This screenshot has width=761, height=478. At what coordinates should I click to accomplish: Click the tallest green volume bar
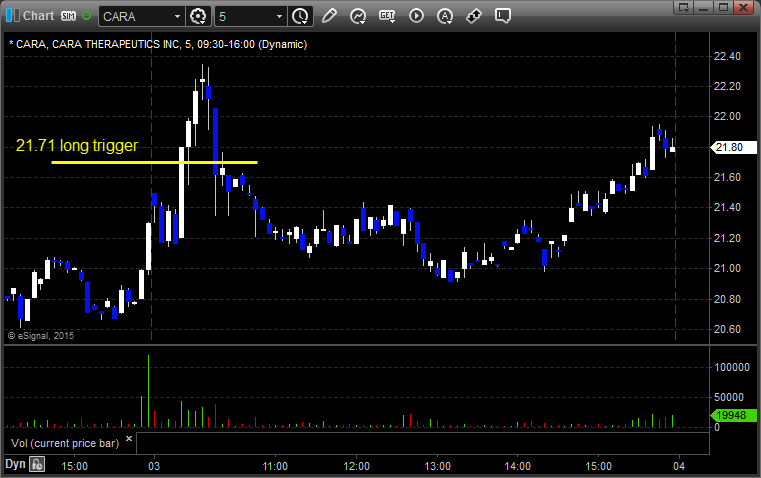point(149,391)
